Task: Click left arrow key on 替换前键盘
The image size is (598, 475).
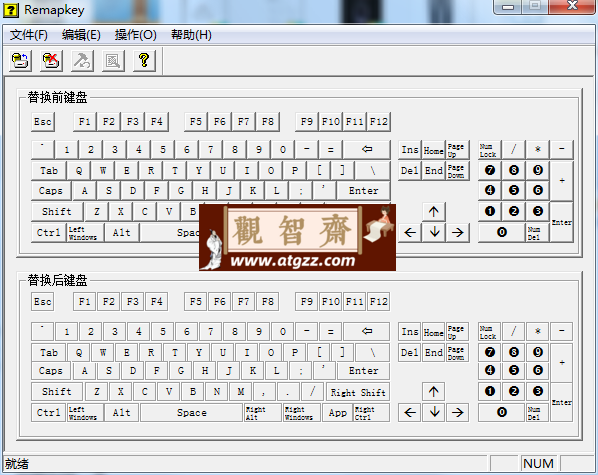Action: coord(410,232)
